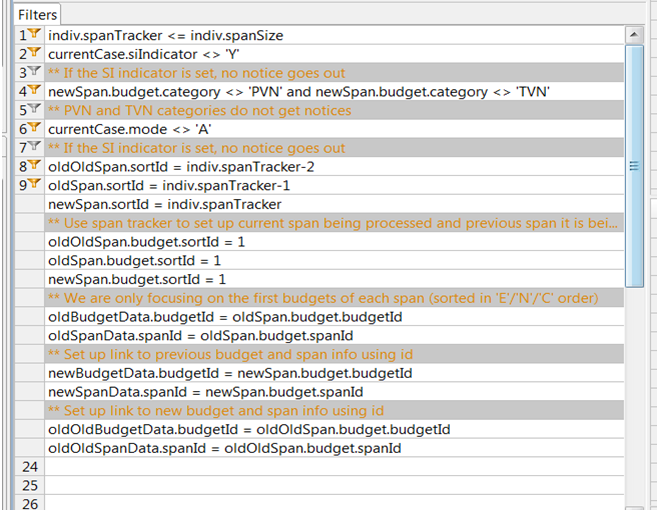659x512 pixels.
Task: Click the filter icon on row 9
Action: (35, 183)
